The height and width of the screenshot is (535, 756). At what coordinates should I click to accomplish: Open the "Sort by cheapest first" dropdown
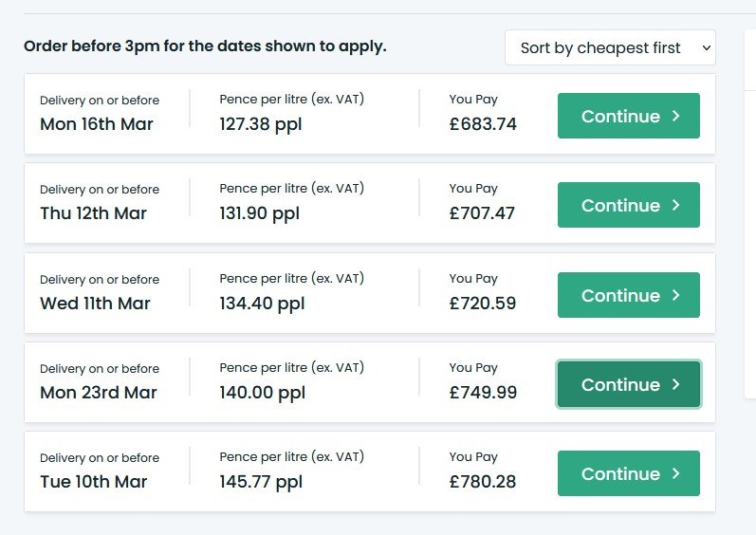pos(610,47)
